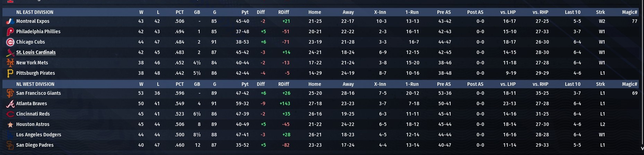Sort NL West by Last 10 column
Screen dimensions: 644x155
coord(572,84)
